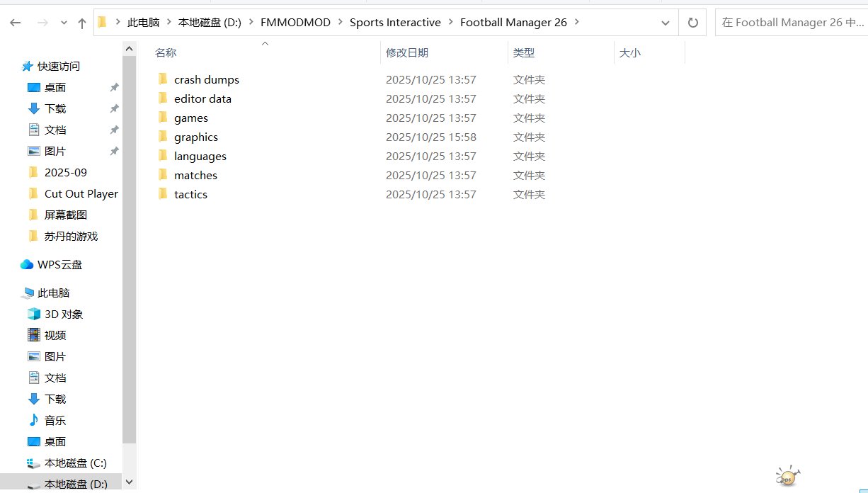Refresh the current folder view
The width and height of the screenshot is (868, 493).
692,23
